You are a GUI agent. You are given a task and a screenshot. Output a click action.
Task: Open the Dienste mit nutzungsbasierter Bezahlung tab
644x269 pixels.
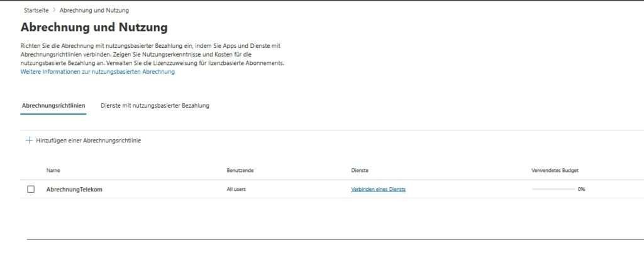[x=155, y=106]
